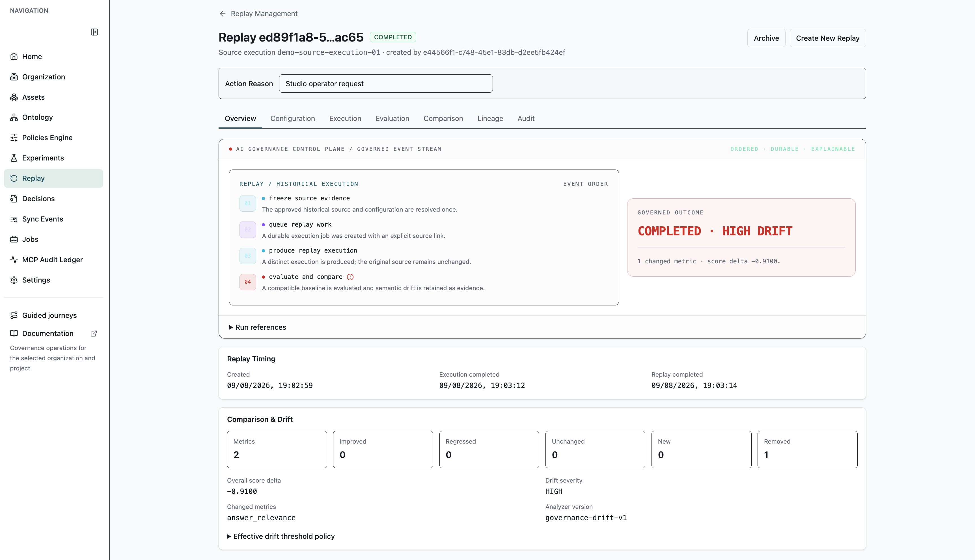
Task: Select the Overview tab
Action: click(240, 118)
